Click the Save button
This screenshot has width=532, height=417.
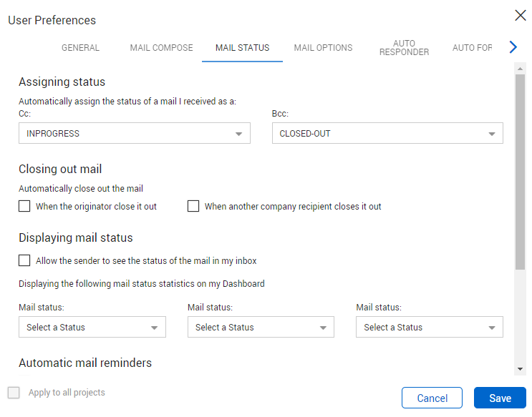click(500, 398)
